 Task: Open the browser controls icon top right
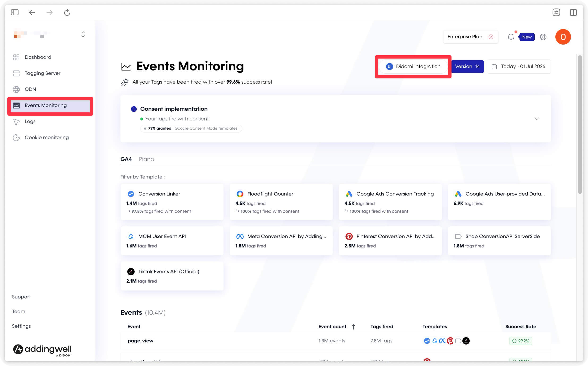556,12
